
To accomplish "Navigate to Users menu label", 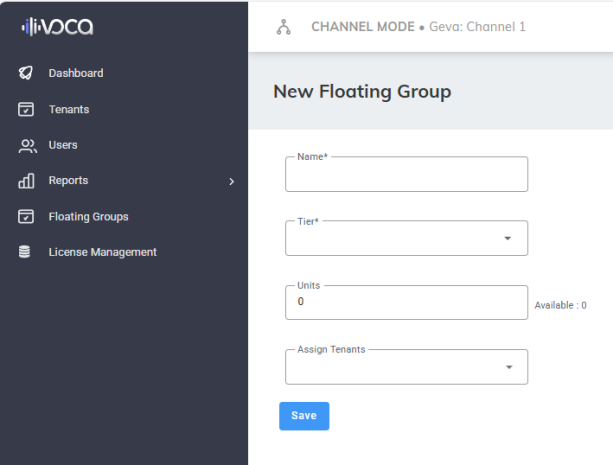I will click(63, 145).
